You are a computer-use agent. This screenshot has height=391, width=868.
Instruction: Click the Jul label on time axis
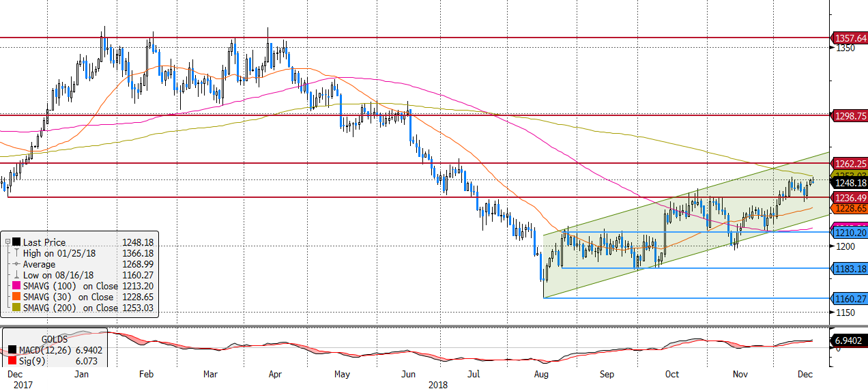click(x=474, y=374)
